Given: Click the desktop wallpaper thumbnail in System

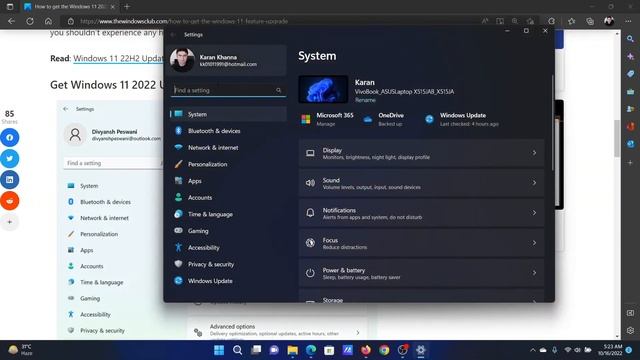Looking at the screenshot, I should point(323,89).
